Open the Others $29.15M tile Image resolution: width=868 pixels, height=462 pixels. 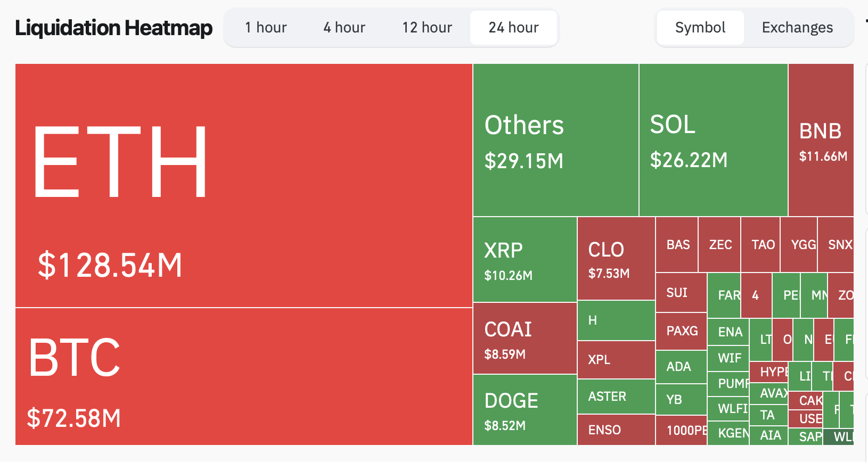(x=555, y=140)
